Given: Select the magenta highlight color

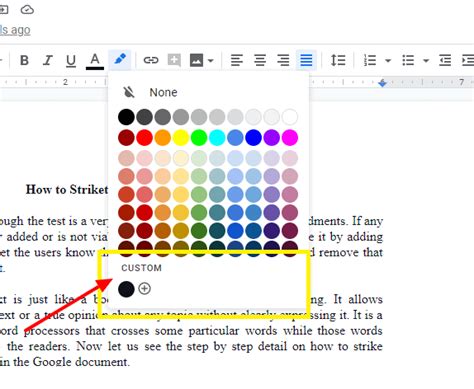Looking at the screenshot, I should point(290,137).
